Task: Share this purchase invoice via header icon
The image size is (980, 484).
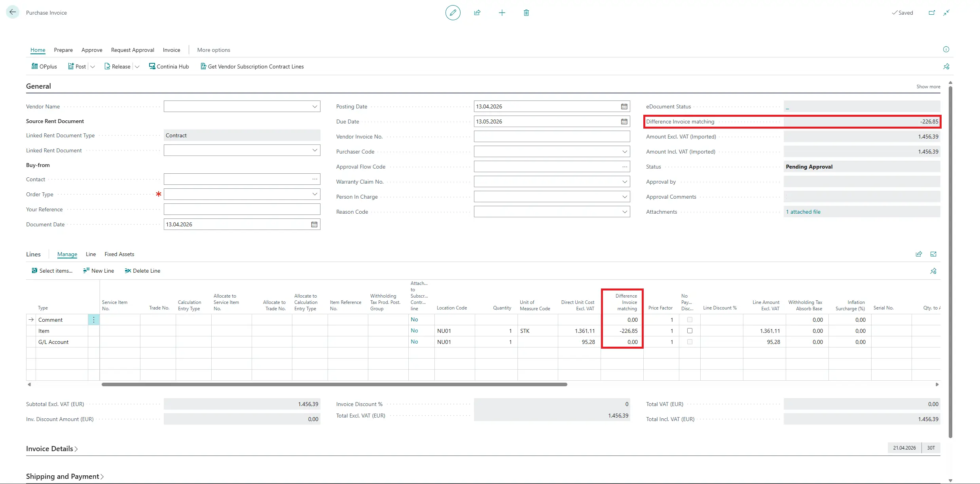Action: (477, 13)
